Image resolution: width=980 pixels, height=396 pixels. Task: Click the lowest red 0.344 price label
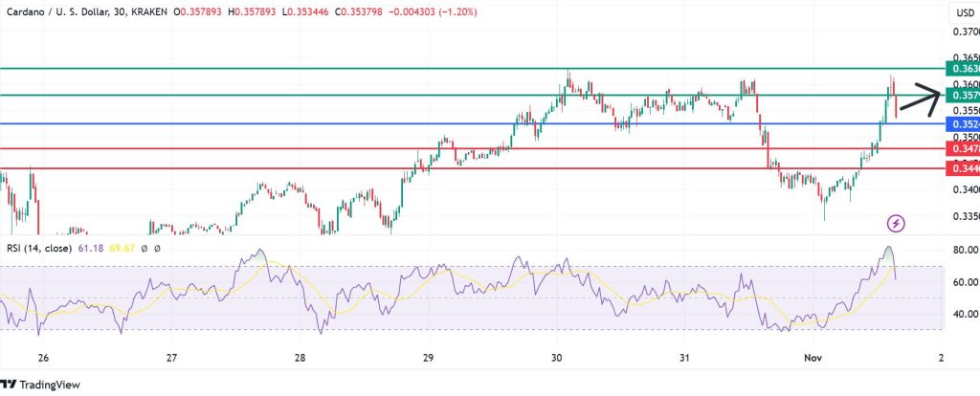click(x=962, y=168)
